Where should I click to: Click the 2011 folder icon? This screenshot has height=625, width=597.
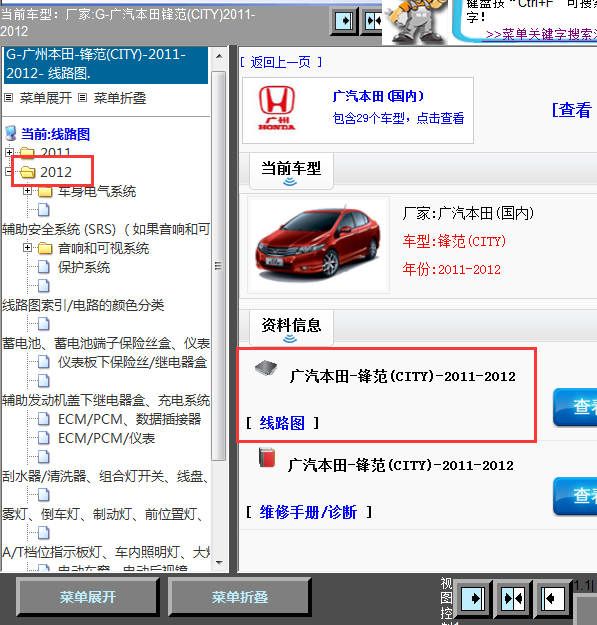pos(27,152)
